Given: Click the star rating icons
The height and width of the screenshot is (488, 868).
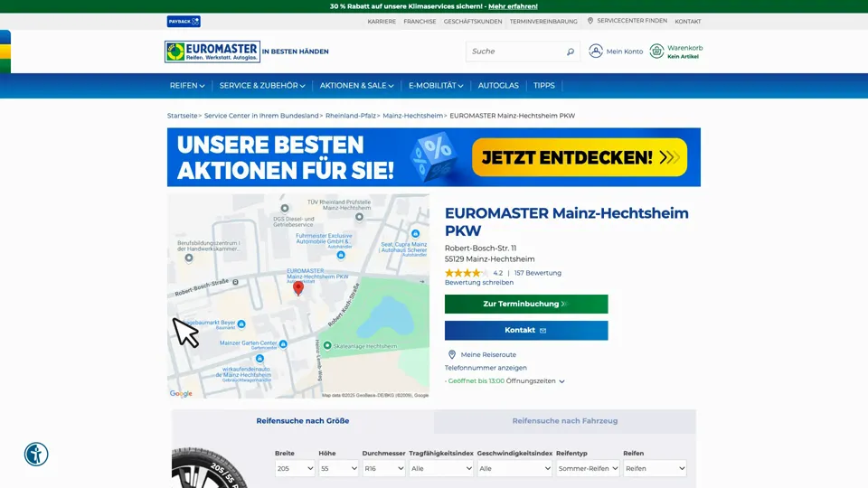Looking at the screenshot, I should click(x=467, y=273).
